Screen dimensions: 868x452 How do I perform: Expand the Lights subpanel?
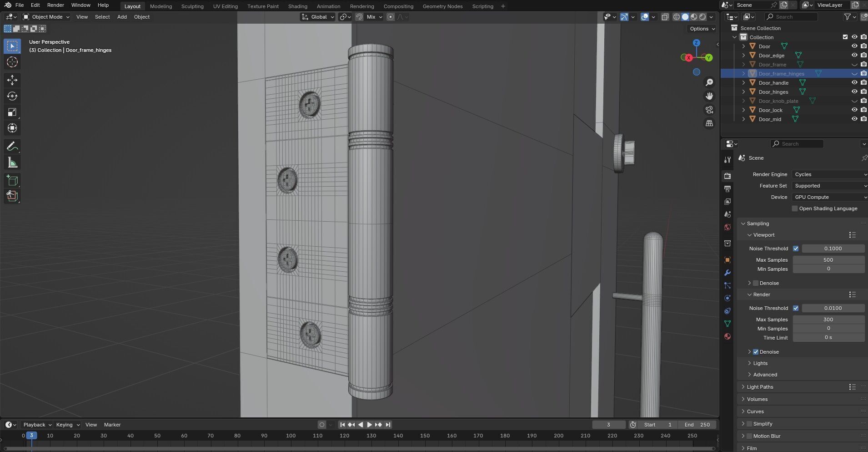760,363
